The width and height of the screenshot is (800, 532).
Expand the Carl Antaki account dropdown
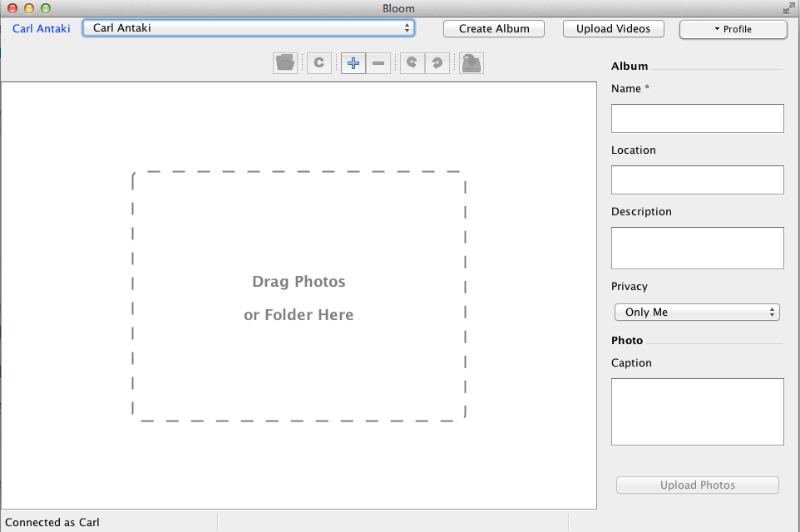(x=248, y=28)
